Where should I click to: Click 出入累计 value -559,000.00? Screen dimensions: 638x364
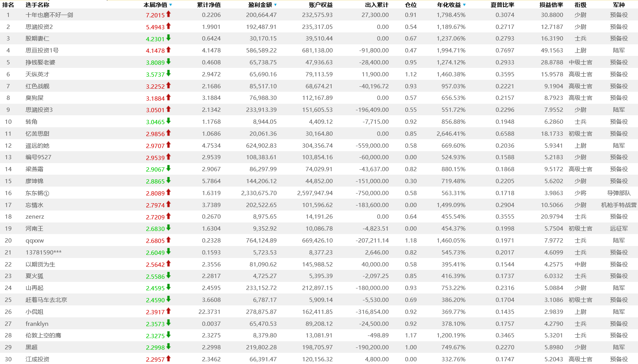tap(372, 145)
